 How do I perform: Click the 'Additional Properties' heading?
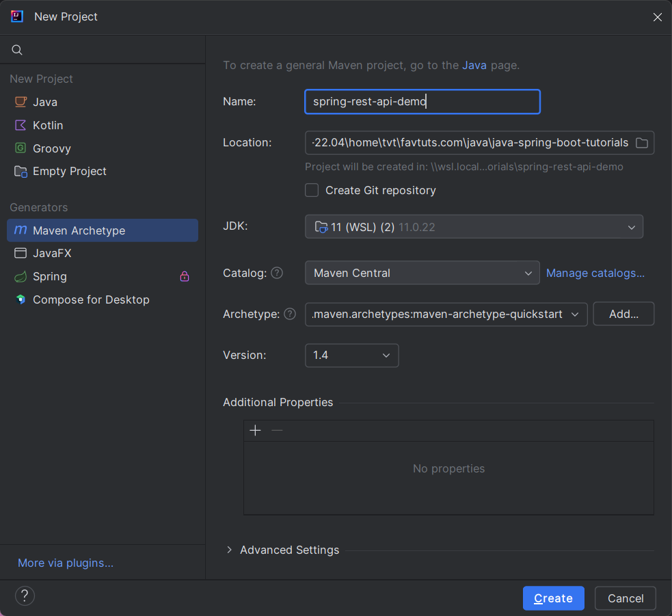(x=278, y=402)
